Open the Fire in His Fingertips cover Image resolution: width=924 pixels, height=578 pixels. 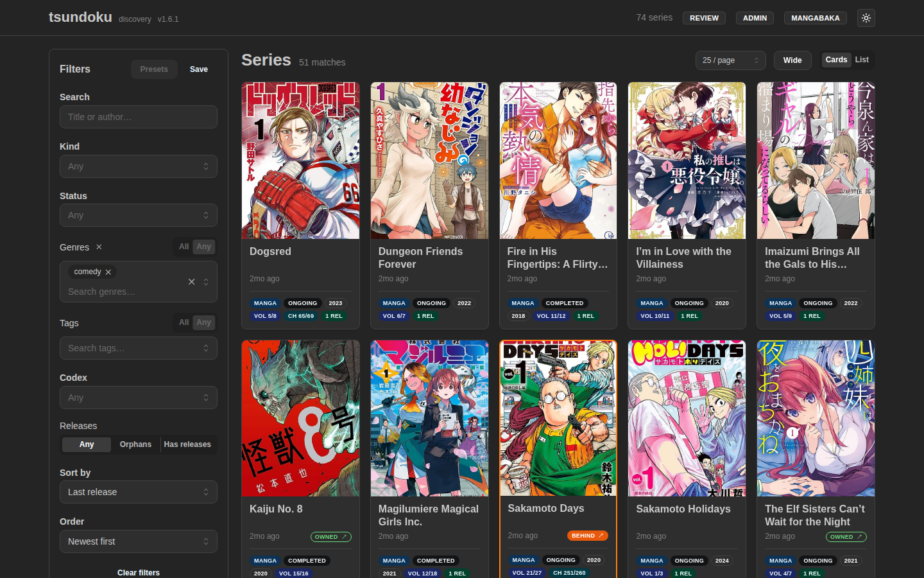(x=558, y=161)
